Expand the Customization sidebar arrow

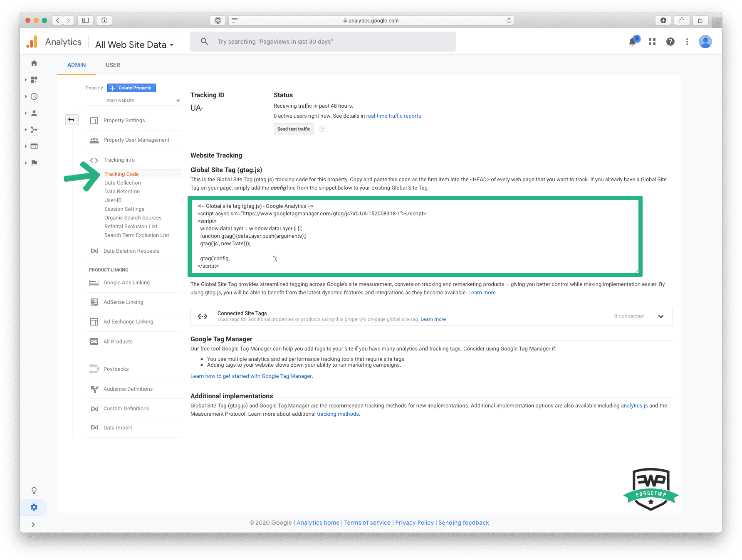click(26, 80)
